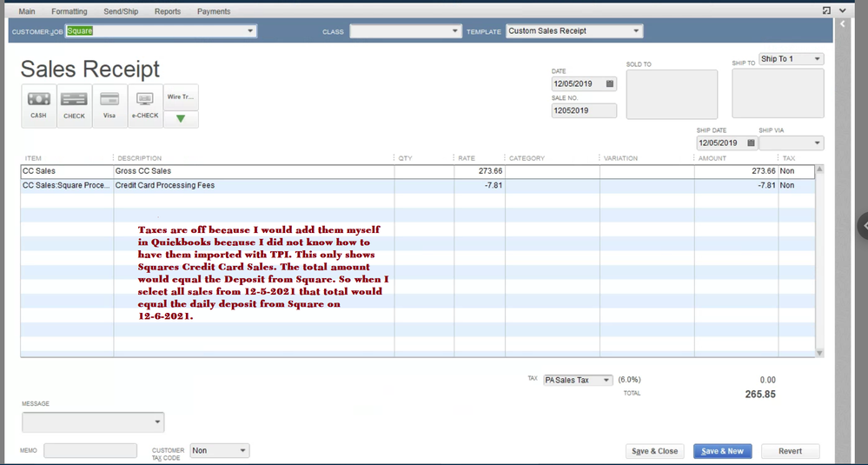868x465 pixels.
Task: Open the Ship To 1 dropdown
Action: pyautogui.click(x=818, y=59)
